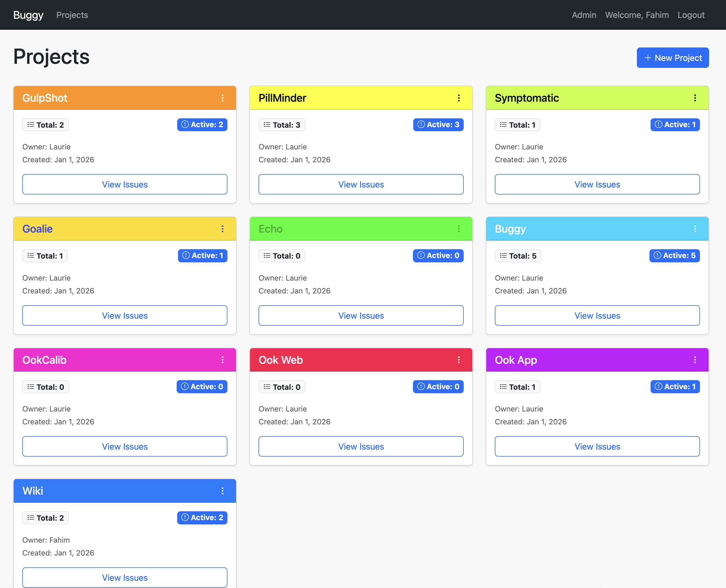View Issues for PillMinder project
Screen dimensions: 726x588
tap(361, 185)
